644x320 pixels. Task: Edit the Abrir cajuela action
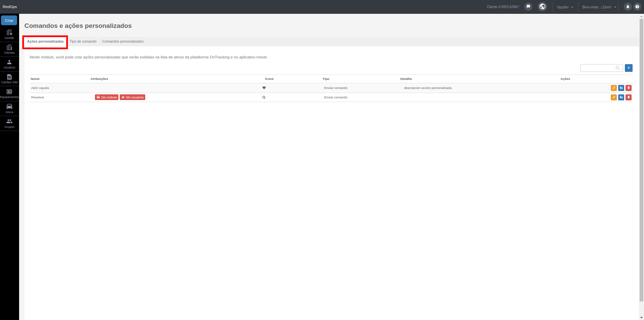click(614, 88)
